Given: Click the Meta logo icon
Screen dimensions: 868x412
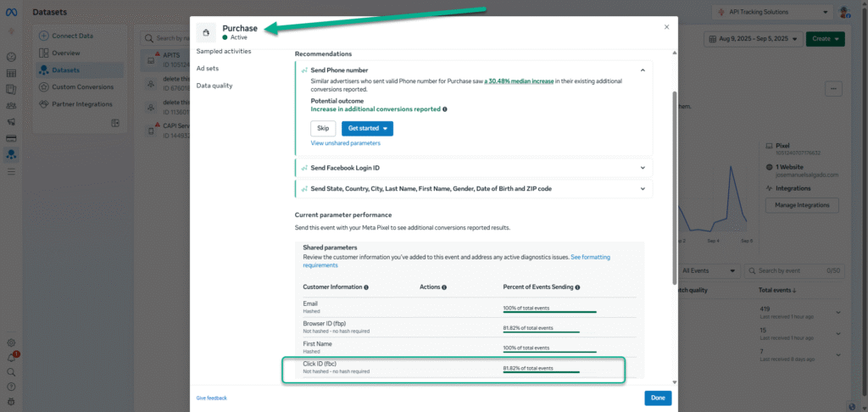Looking at the screenshot, I should [12, 12].
